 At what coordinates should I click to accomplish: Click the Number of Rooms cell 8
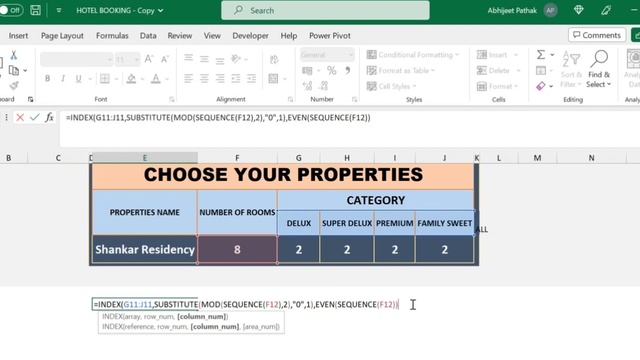(237, 249)
